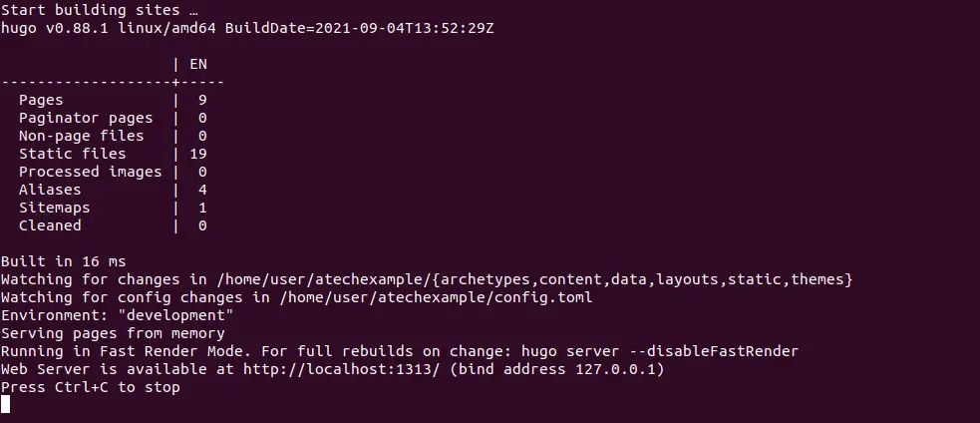Image resolution: width=980 pixels, height=423 pixels.
Task: Click the Cleaned row label
Action: (50, 225)
